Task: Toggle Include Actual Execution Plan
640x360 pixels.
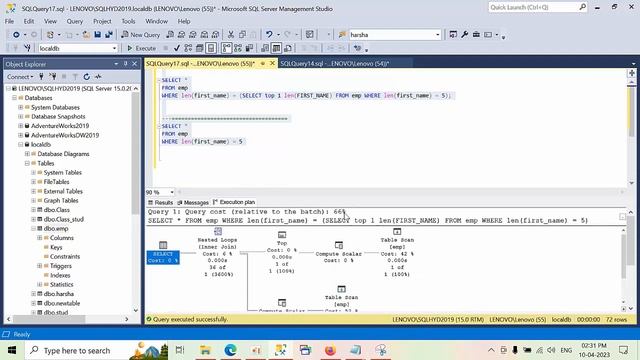Action: click(227, 48)
